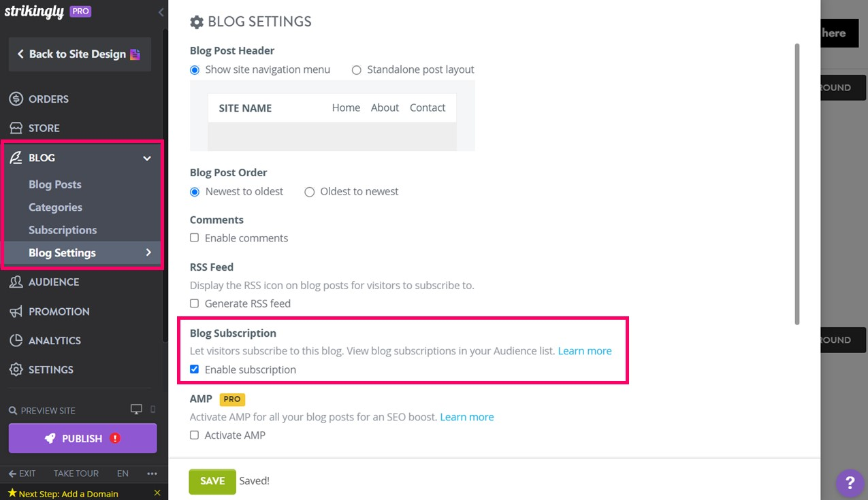Open the more options ellipsis menu
Image resolution: width=868 pixels, height=500 pixels.
152,473
